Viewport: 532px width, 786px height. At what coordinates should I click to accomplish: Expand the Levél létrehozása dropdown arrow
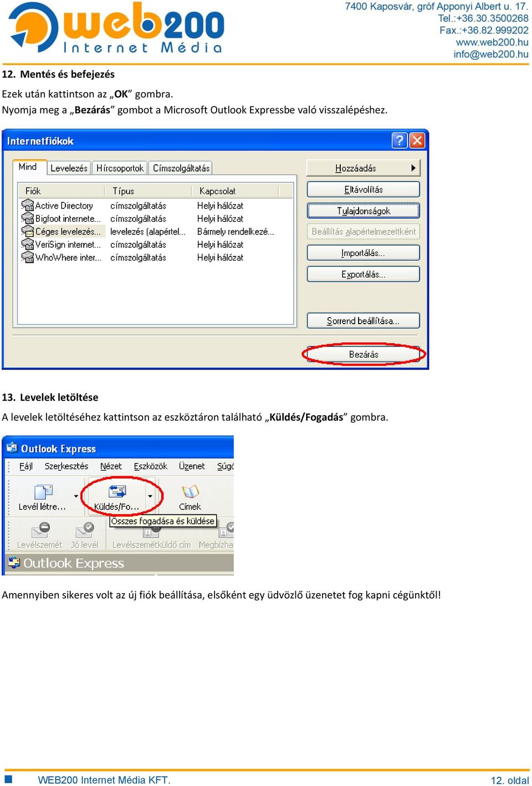[x=76, y=496]
